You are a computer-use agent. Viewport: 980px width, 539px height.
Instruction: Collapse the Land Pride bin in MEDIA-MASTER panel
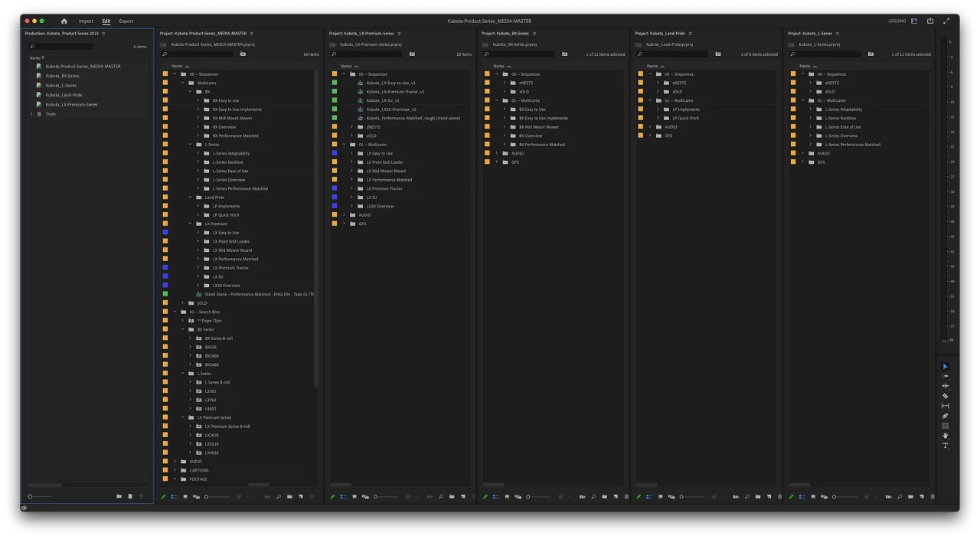click(x=191, y=198)
